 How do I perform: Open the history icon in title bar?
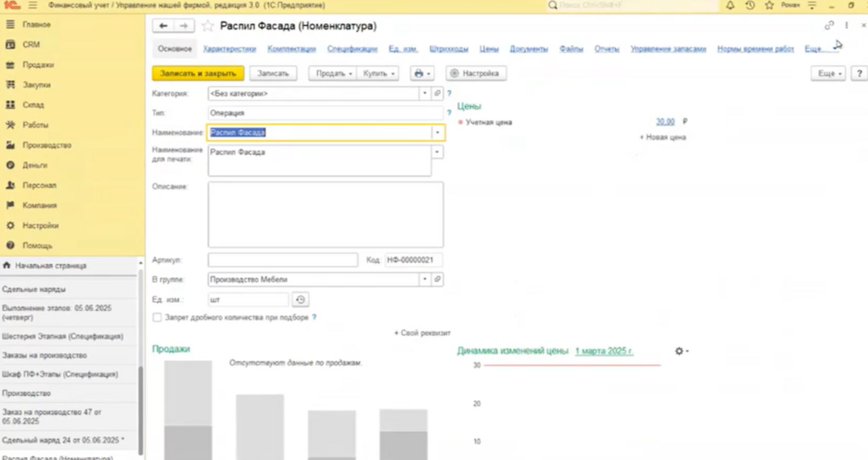(749, 6)
